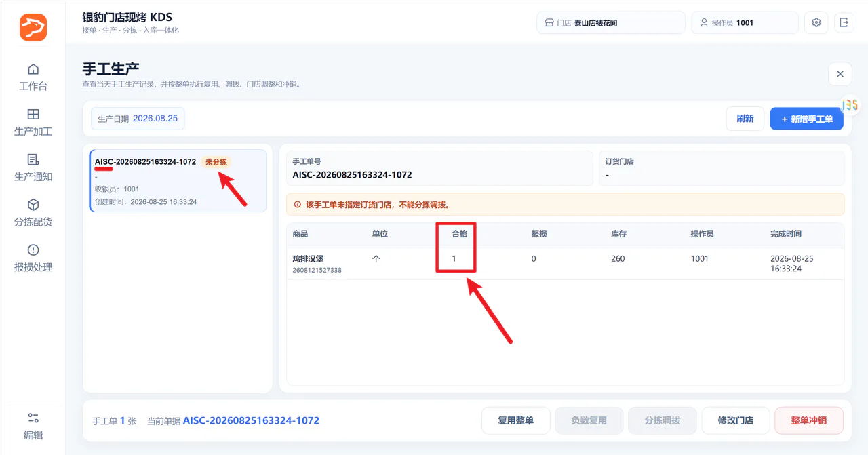Click the 库存 column header

pos(618,234)
